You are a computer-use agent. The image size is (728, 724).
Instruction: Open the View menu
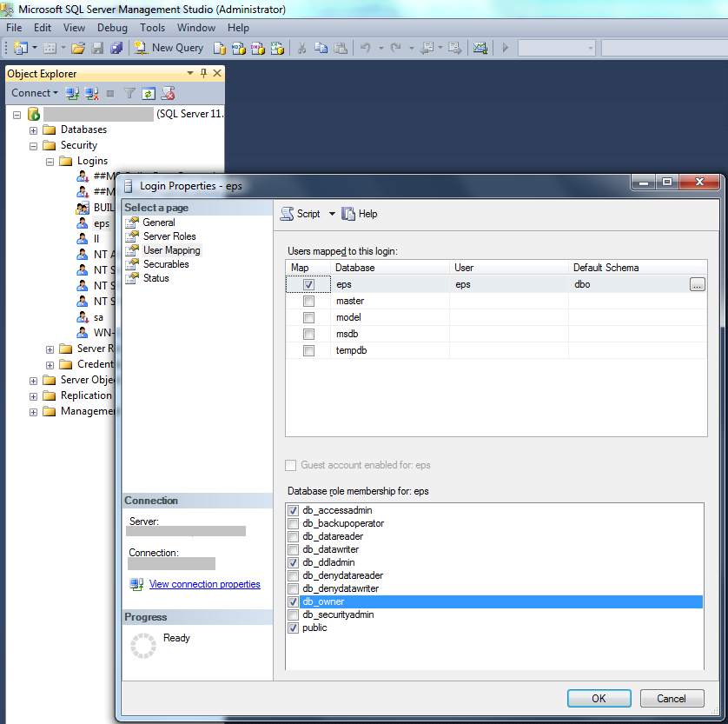click(x=74, y=28)
